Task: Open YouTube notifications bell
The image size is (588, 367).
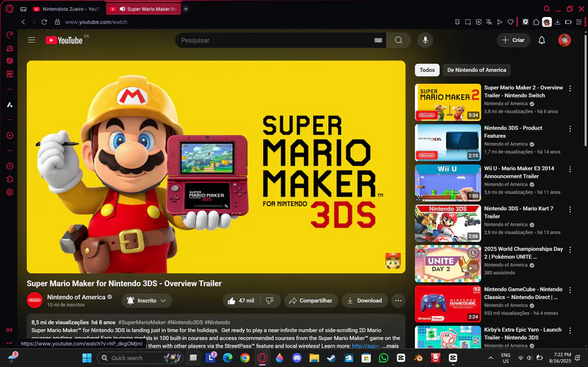Action: [542, 40]
